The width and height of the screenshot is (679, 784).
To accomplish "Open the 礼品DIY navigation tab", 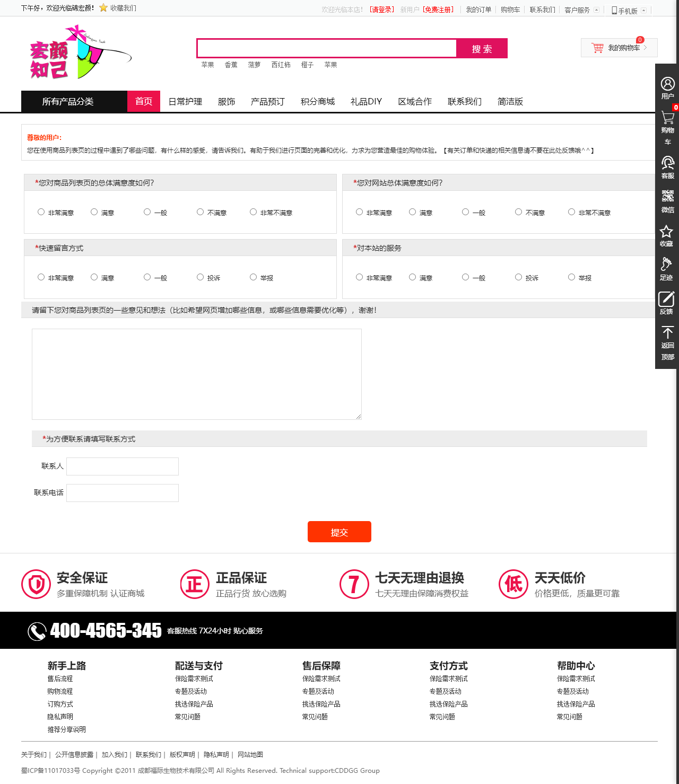I will pyautogui.click(x=366, y=102).
